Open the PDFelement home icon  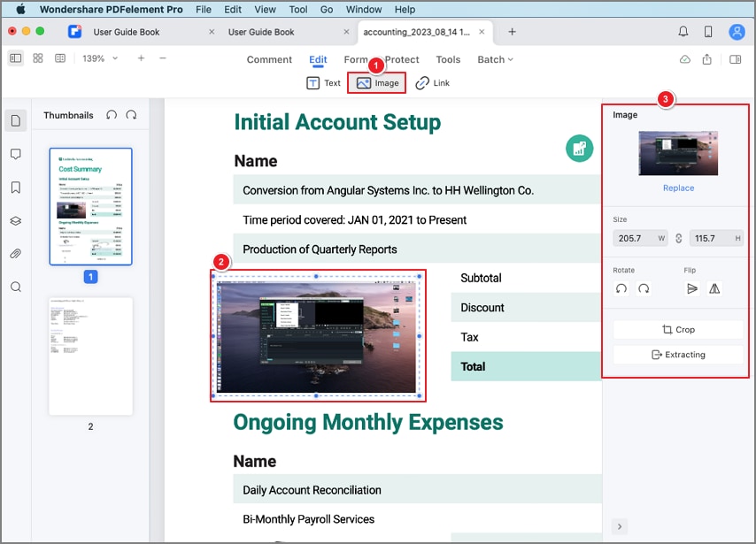(x=74, y=32)
